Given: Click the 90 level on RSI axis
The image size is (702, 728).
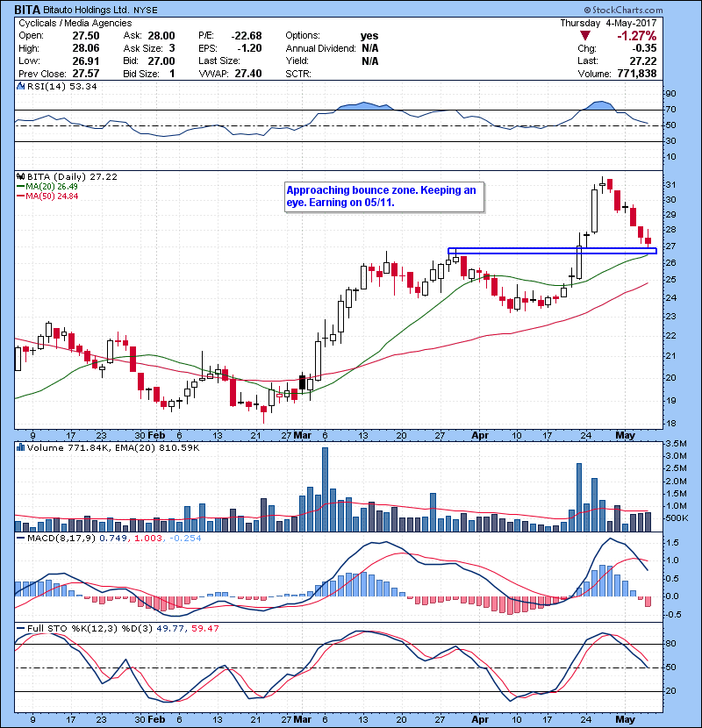Looking at the screenshot, I should 671,93.
